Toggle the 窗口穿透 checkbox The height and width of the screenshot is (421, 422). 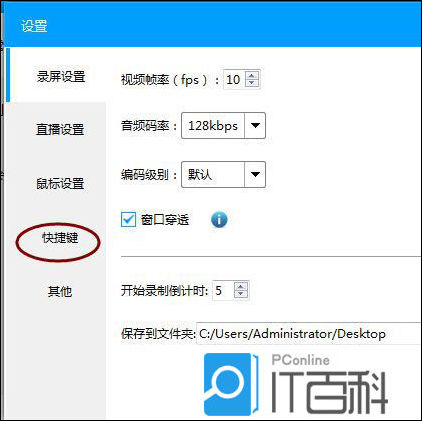click(x=128, y=220)
